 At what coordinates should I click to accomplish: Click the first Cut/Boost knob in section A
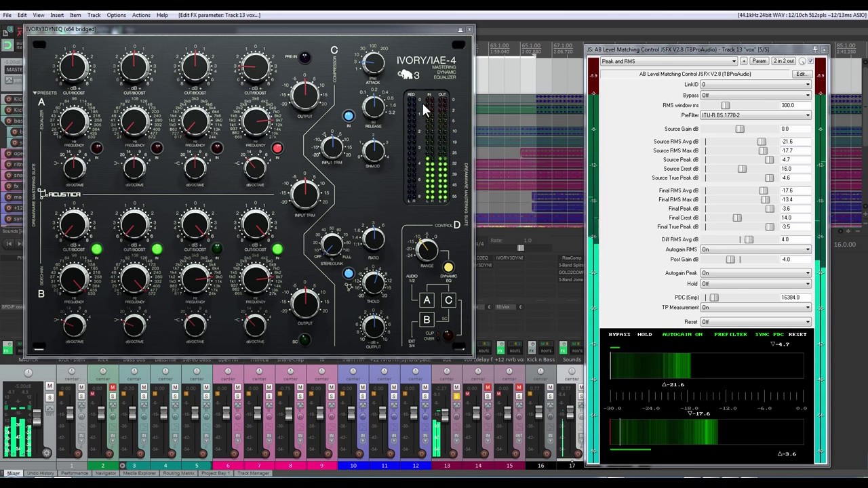click(73, 67)
